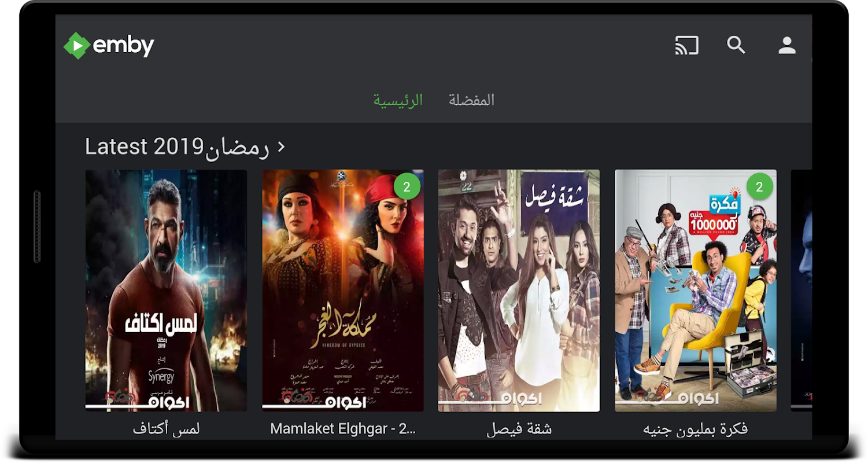Click the Mamlaket Elghgar - 2... title
This screenshot has width=868, height=463.
(343, 429)
